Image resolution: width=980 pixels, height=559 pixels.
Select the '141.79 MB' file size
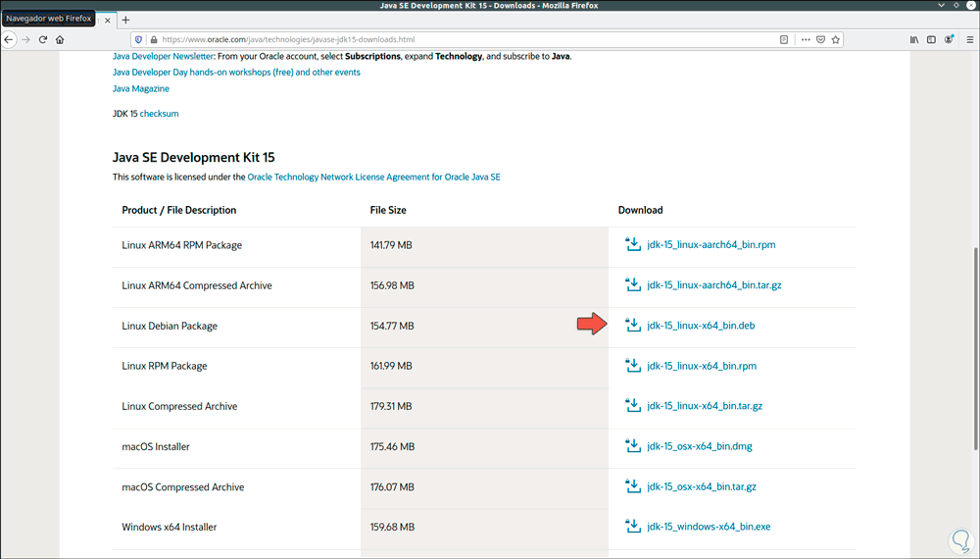pyautogui.click(x=391, y=245)
